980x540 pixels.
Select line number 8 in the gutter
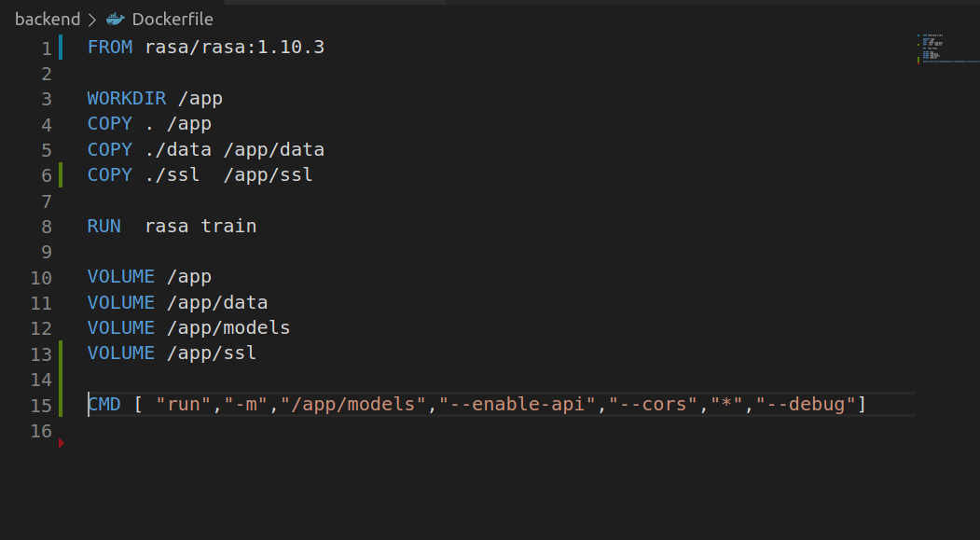click(x=47, y=227)
